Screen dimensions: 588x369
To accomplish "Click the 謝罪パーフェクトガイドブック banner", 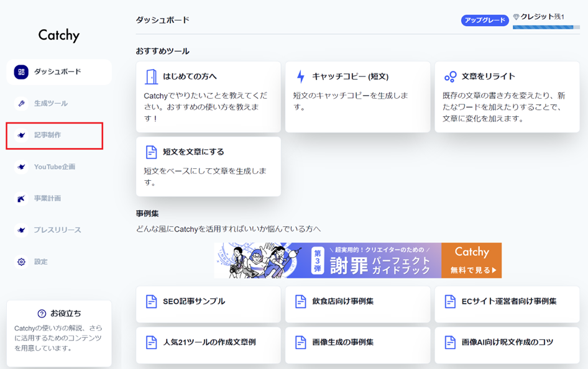I will click(358, 260).
